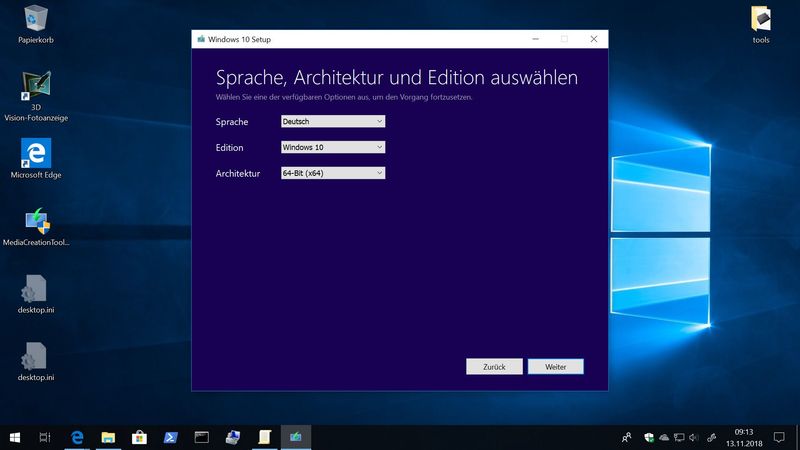
Task: Close the Windows 10 Setup window
Action: [x=593, y=39]
